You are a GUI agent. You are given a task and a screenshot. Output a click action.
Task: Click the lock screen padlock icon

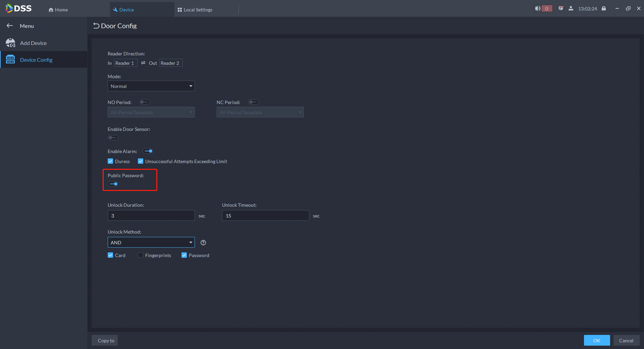(x=604, y=9)
